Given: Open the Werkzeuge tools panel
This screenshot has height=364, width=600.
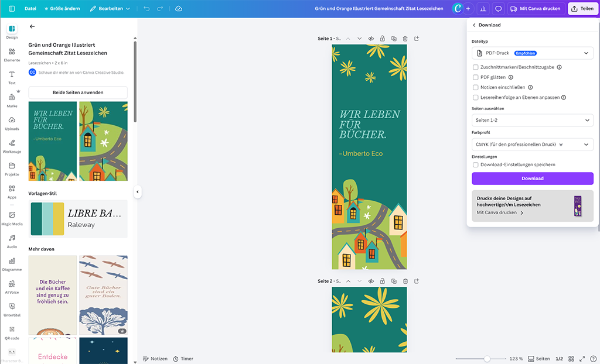Looking at the screenshot, I should coord(12,146).
